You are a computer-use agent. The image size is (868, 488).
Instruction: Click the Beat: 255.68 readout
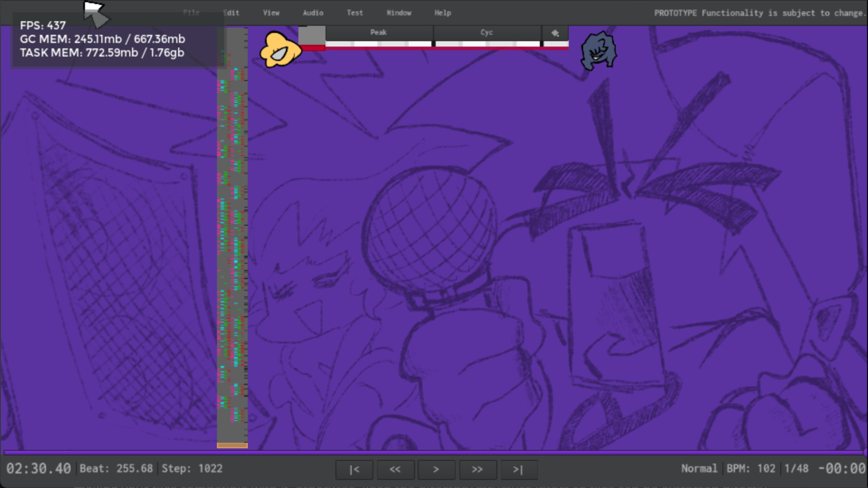pos(116,469)
